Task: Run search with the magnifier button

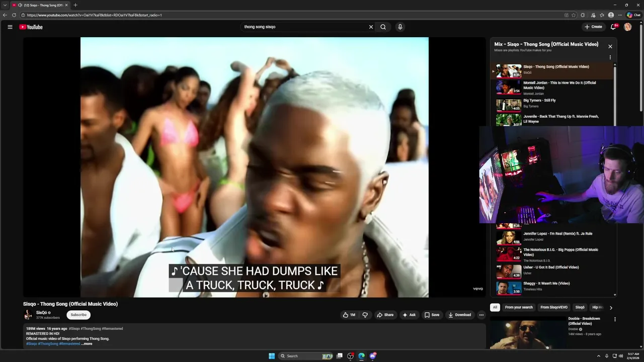Action: coord(383,27)
